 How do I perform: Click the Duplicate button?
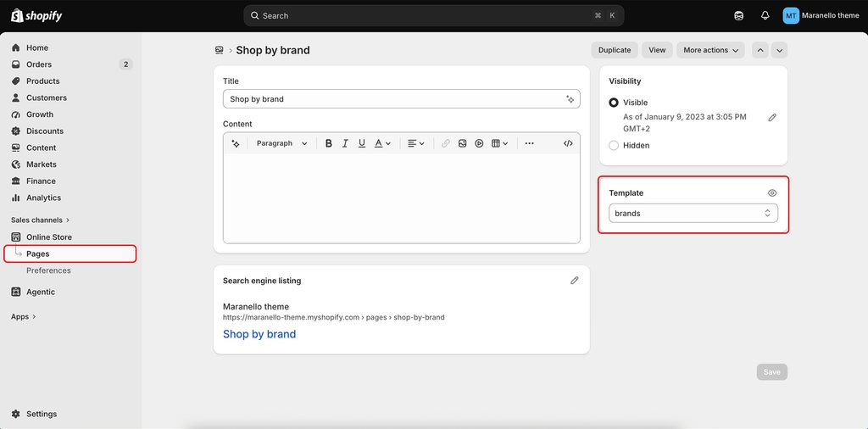point(615,50)
